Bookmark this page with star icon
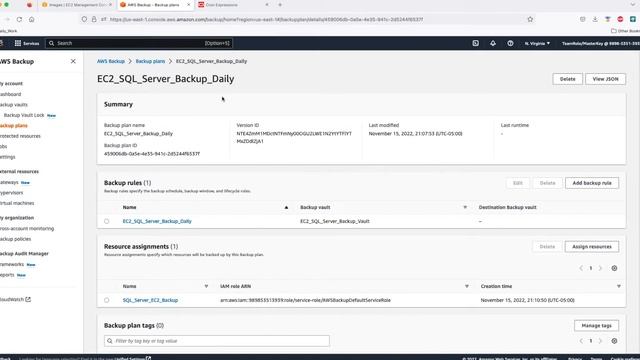The image size is (640, 360). point(530,19)
